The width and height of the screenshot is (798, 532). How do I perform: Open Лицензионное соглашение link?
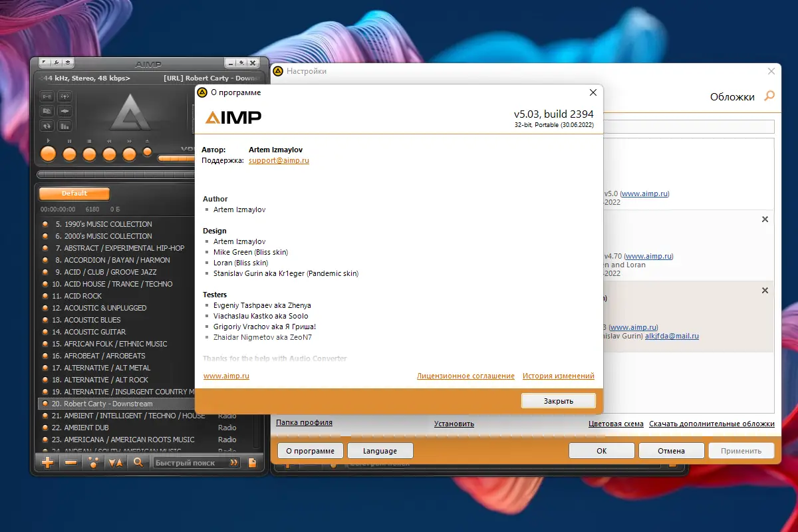(465, 376)
